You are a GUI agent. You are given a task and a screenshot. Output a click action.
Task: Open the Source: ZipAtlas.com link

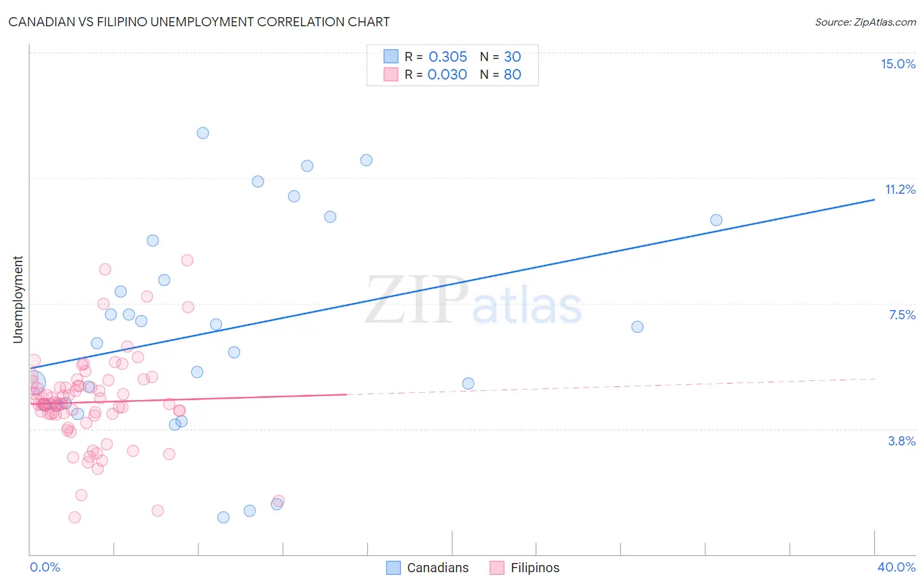point(865,22)
